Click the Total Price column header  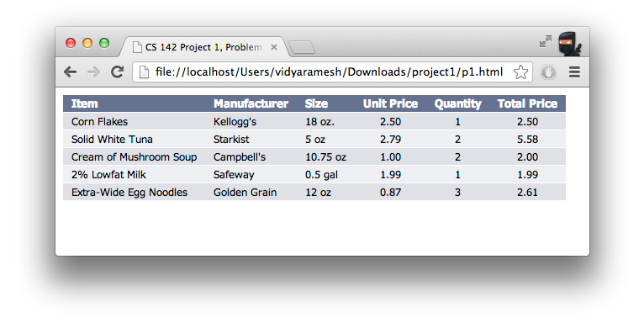click(527, 103)
